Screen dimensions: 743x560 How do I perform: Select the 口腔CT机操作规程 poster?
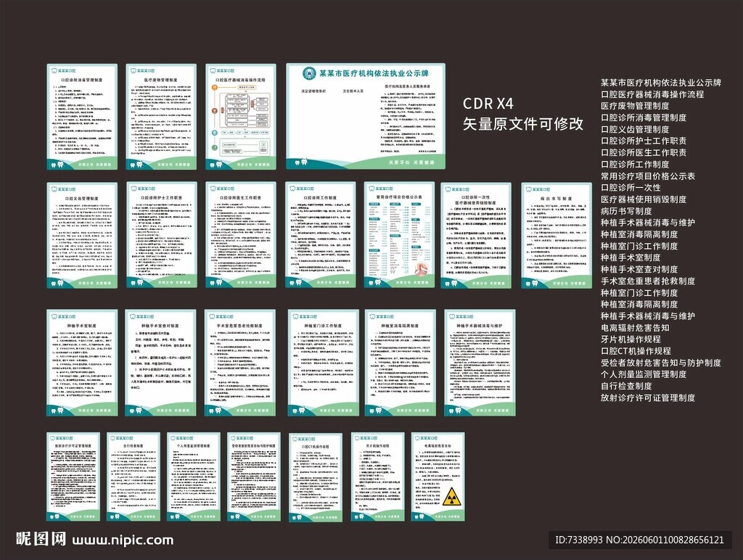tap(316, 477)
